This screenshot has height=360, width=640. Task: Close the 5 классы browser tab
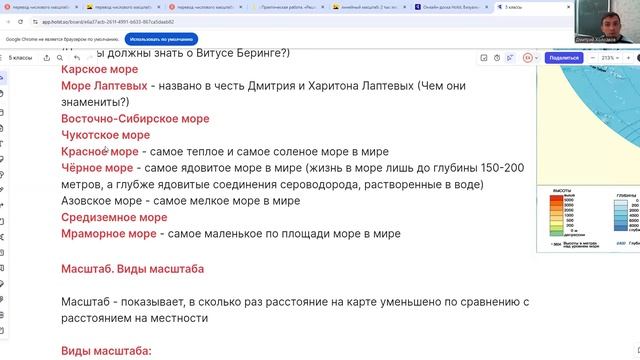[568, 7]
